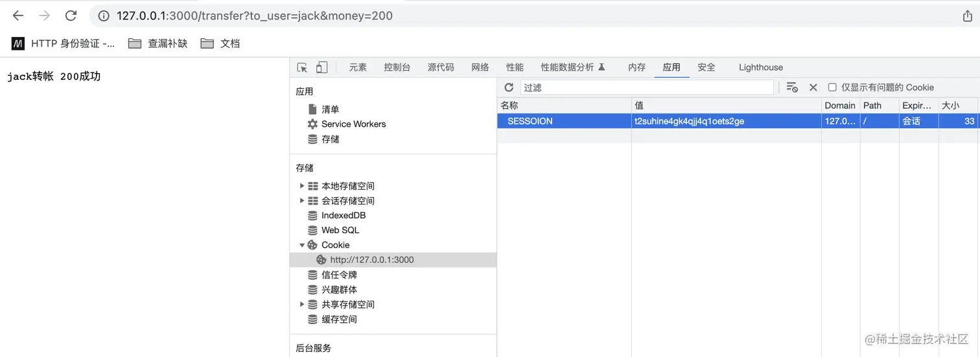980x357 pixels.
Task: Select the Cookie node in the sidebar
Action: (335, 245)
